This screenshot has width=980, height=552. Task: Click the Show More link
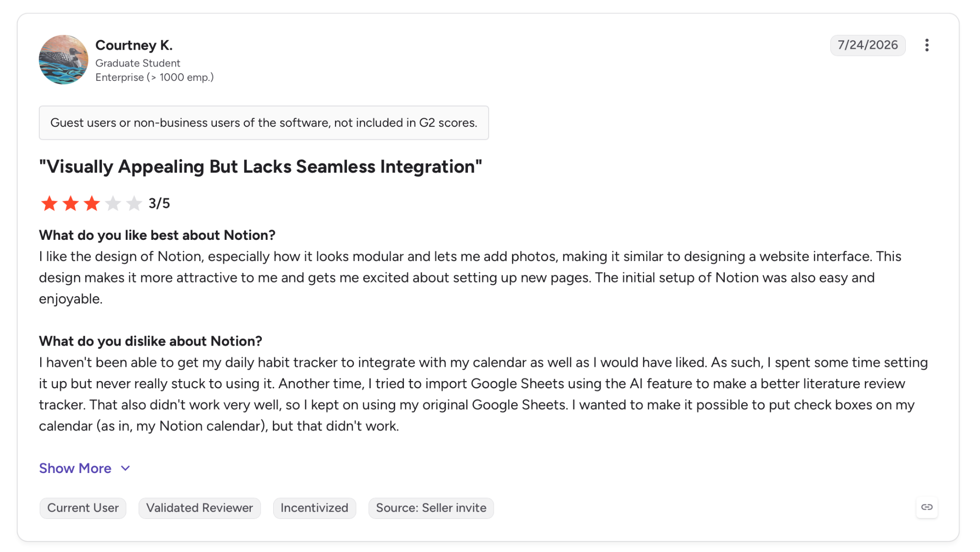[75, 468]
